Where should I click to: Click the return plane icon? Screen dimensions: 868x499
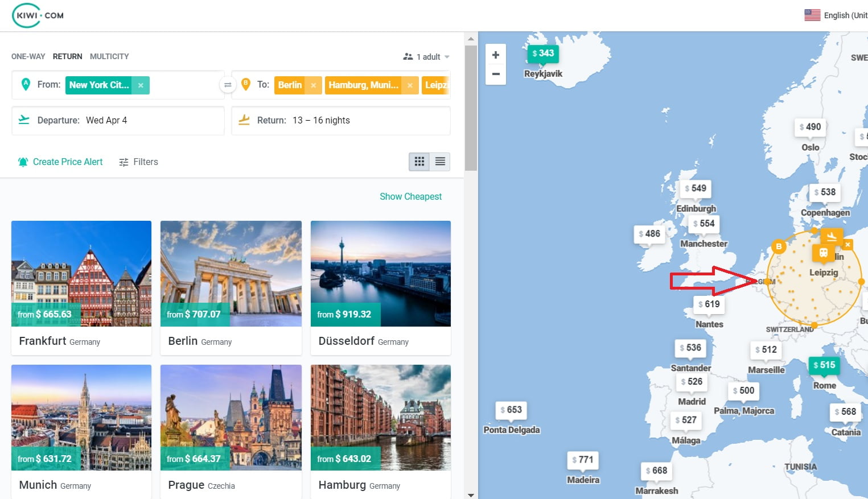click(244, 119)
